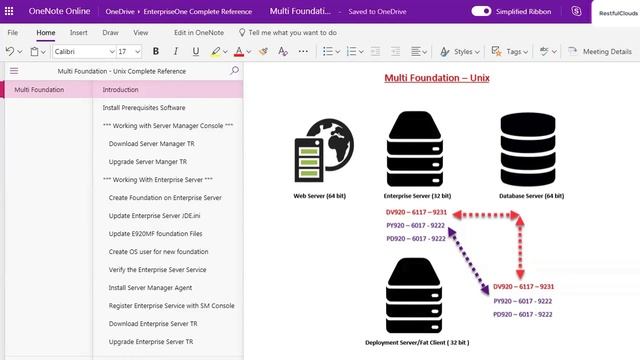Apply text highlight color
This screenshot has width=640, height=360.
pyautogui.click(x=216, y=51)
